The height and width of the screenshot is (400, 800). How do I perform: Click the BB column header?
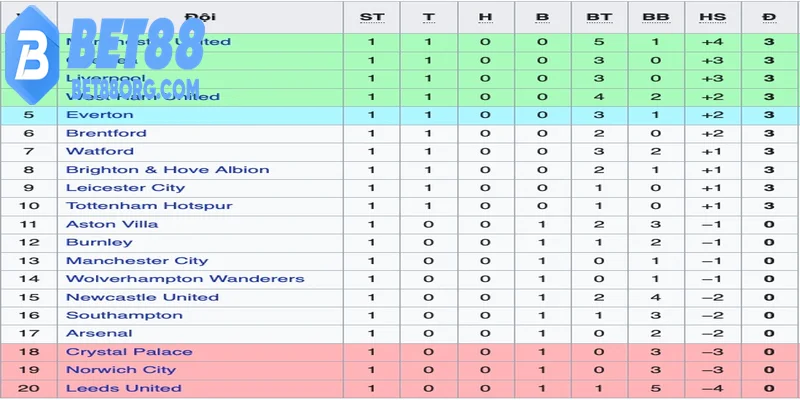(656, 17)
